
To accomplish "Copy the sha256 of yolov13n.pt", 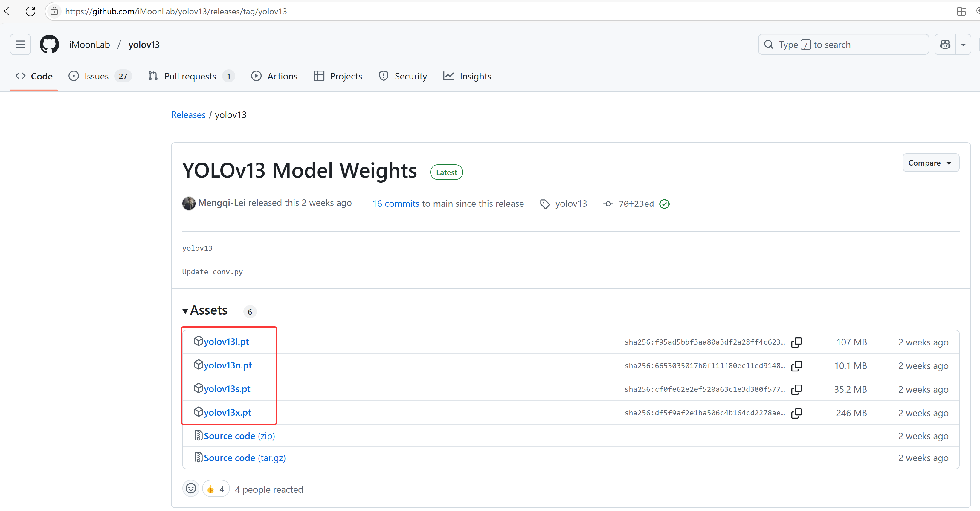I will tap(797, 366).
